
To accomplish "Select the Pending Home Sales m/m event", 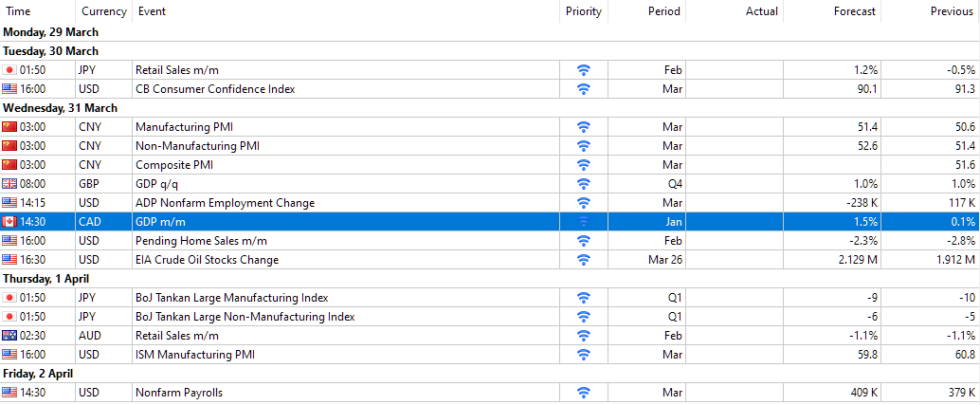I will 191,241.
